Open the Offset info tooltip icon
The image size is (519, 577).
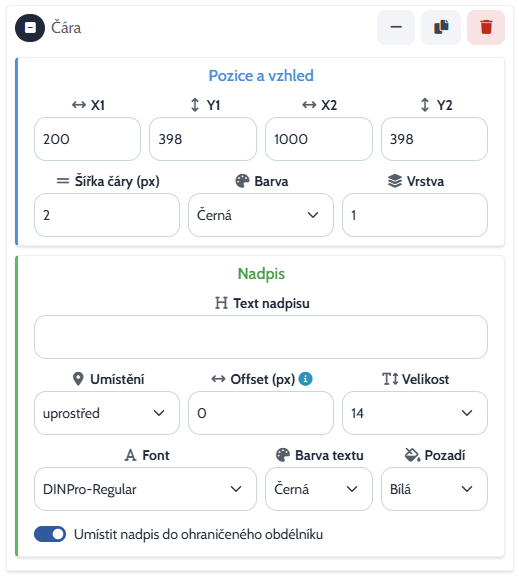pos(306,379)
